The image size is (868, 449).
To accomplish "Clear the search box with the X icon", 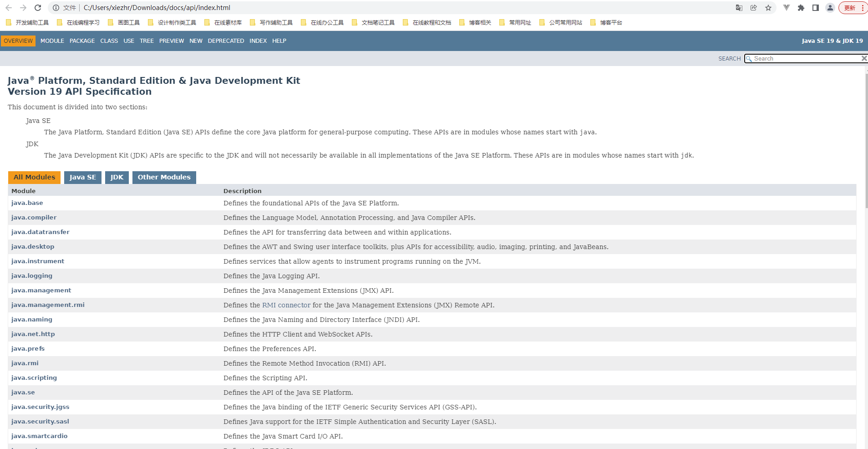I will point(864,58).
